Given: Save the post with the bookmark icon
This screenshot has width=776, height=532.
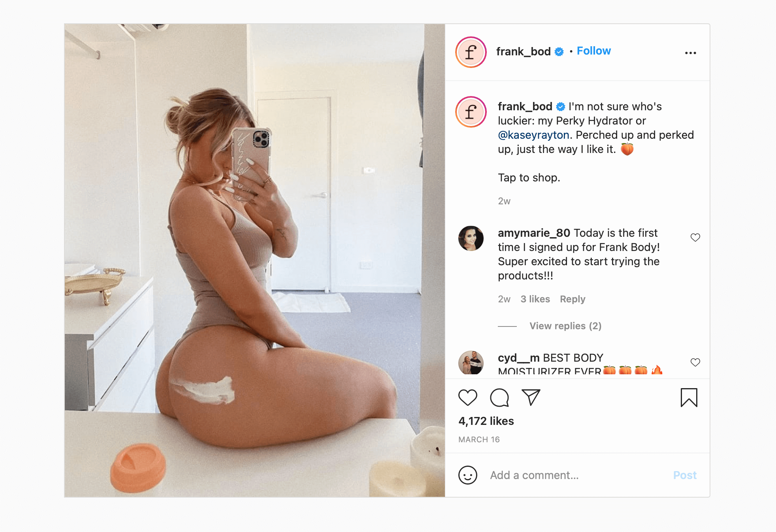Looking at the screenshot, I should pos(689,398).
